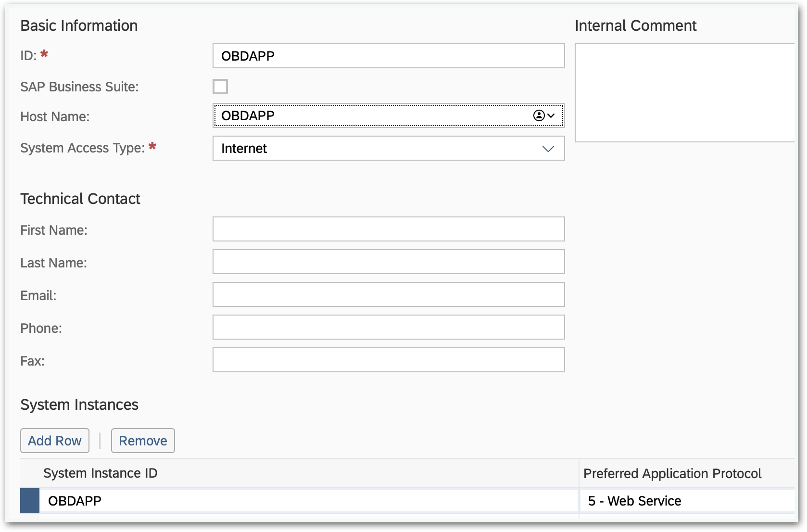The height and width of the screenshot is (532, 807).
Task: Select the Internet value in access type
Action: click(337, 149)
